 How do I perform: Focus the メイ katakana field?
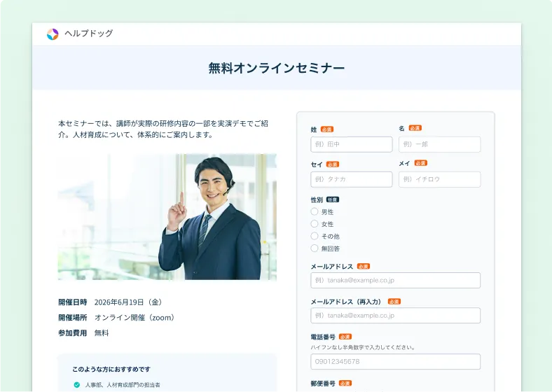[x=439, y=179]
